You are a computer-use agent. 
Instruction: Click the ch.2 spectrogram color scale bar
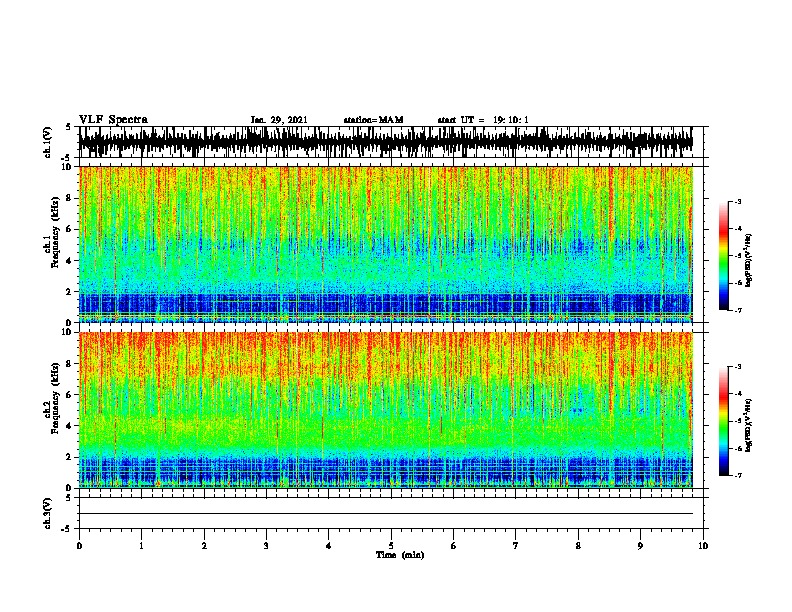point(723,421)
